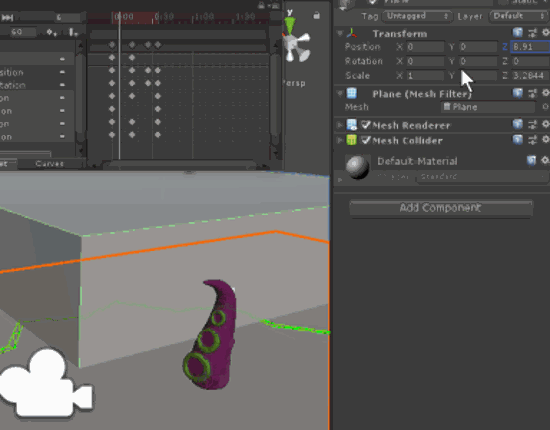The height and width of the screenshot is (430, 550).
Task: Disable the Mesh Renderer checkbox
Action: (366, 125)
